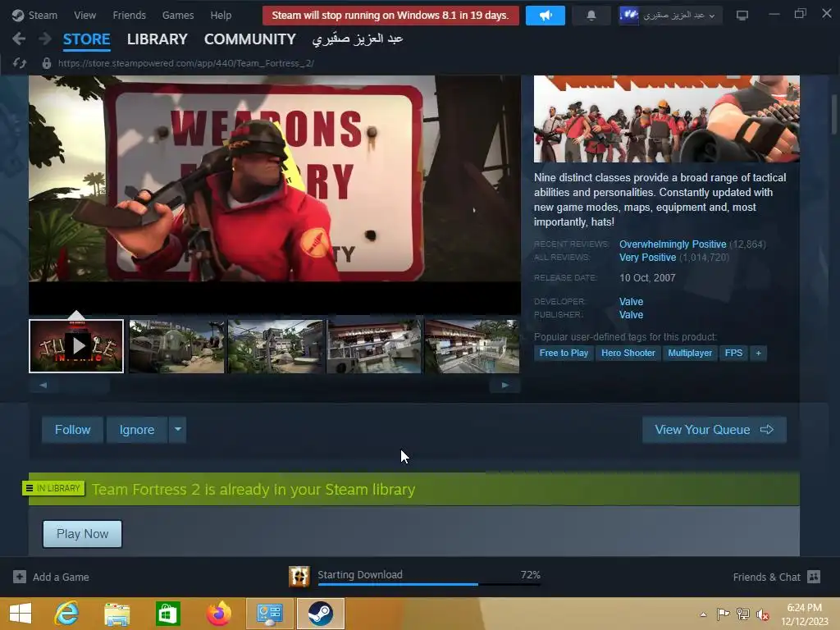Open the Friends menu
Viewport: 840px width, 630px height.
click(x=129, y=15)
